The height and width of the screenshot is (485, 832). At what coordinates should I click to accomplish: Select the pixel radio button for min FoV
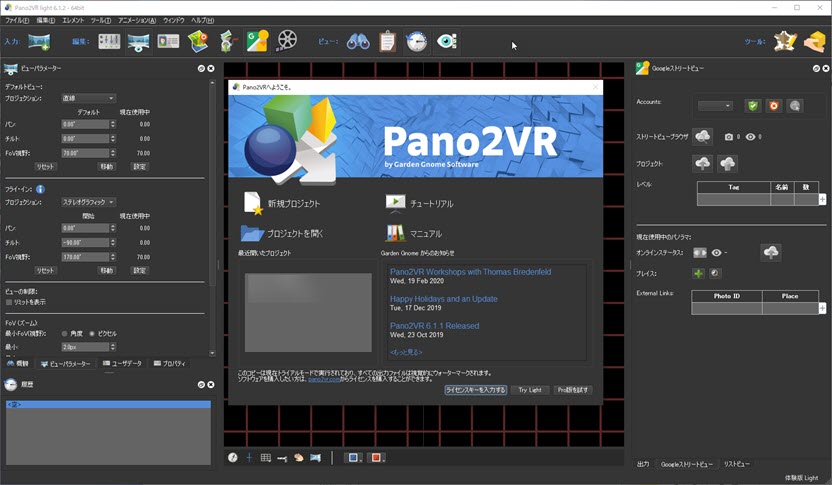92,334
